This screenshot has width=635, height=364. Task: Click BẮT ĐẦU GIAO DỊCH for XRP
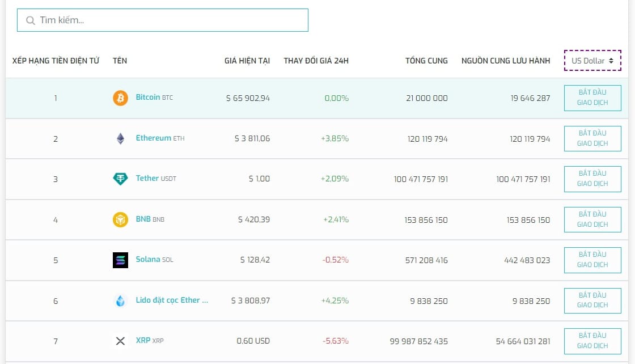pos(592,341)
